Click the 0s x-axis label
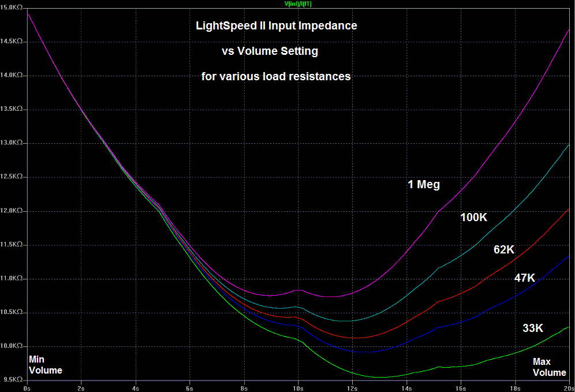Image resolution: width=575 pixels, height=392 pixels. (x=27, y=389)
